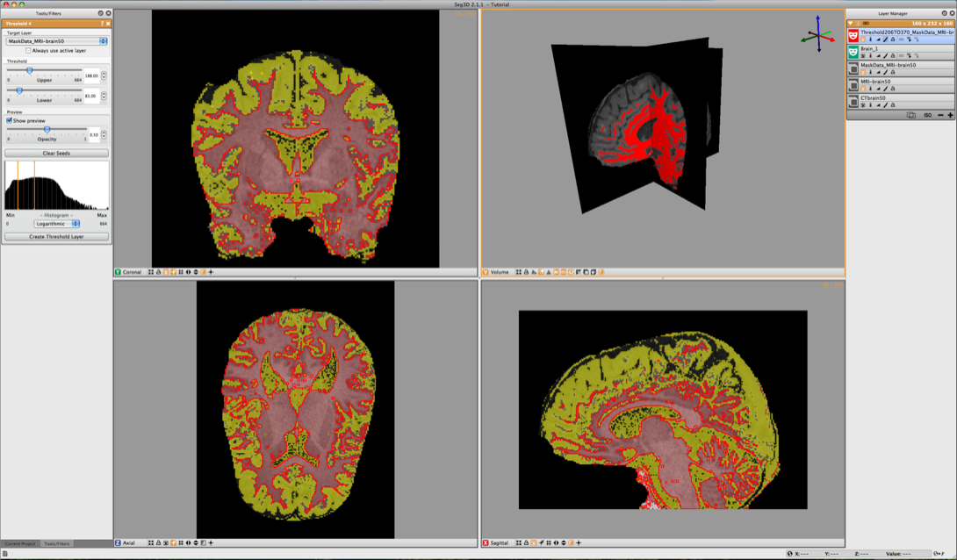Open the Volume view type selector
This screenshot has height=560, width=957.
[x=495, y=272]
